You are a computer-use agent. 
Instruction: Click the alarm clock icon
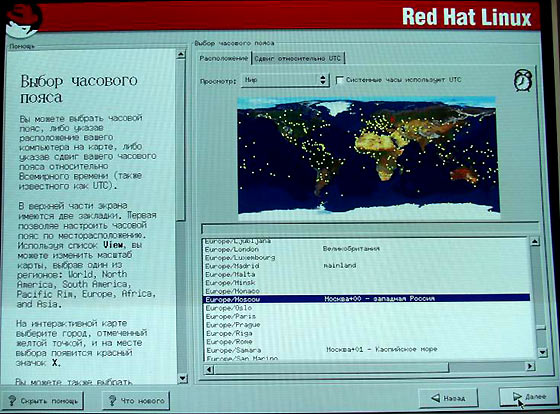tap(522, 80)
